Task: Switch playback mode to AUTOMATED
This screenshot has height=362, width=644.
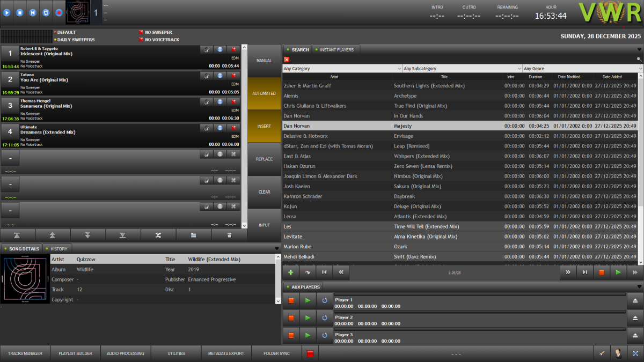Action: 264,93
